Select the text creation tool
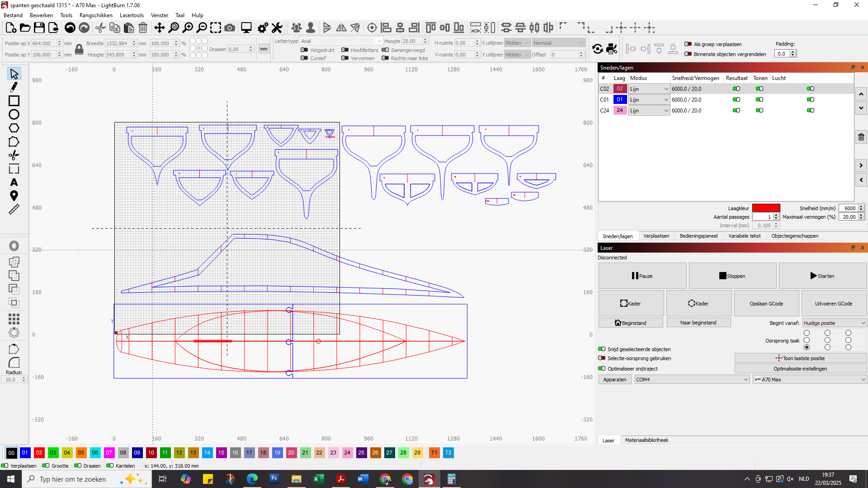Screen dimensions: 868x488 click(14, 182)
